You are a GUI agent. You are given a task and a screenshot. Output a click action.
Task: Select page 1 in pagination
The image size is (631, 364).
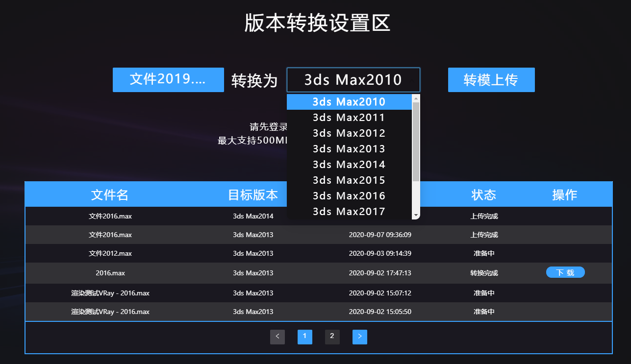click(305, 337)
